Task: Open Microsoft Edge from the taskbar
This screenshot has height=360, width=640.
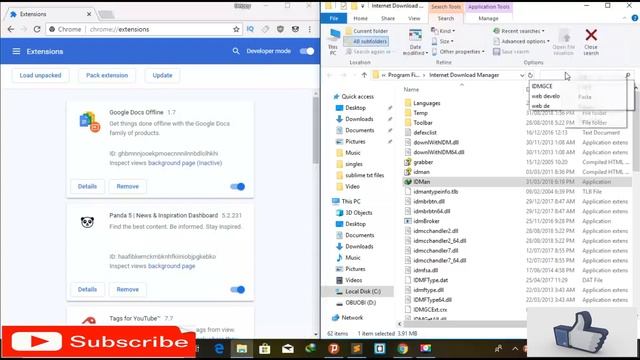Action: pyautogui.click(x=219, y=349)
